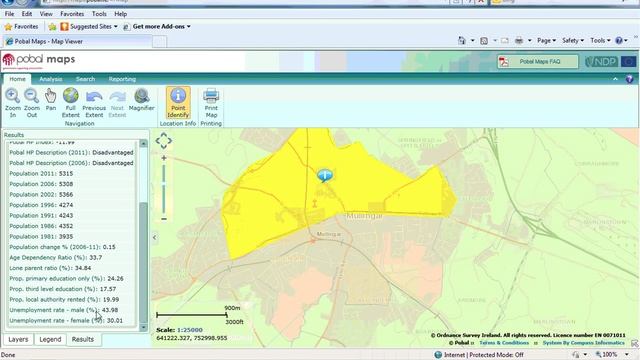Open the zoom level 100% dropdown

tap(627, 355)
